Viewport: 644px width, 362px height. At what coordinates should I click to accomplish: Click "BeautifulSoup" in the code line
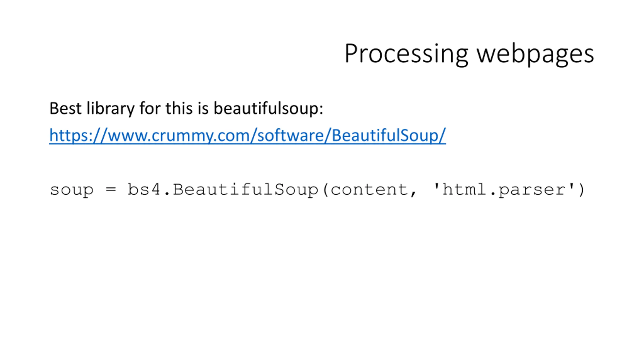(246, 190)
